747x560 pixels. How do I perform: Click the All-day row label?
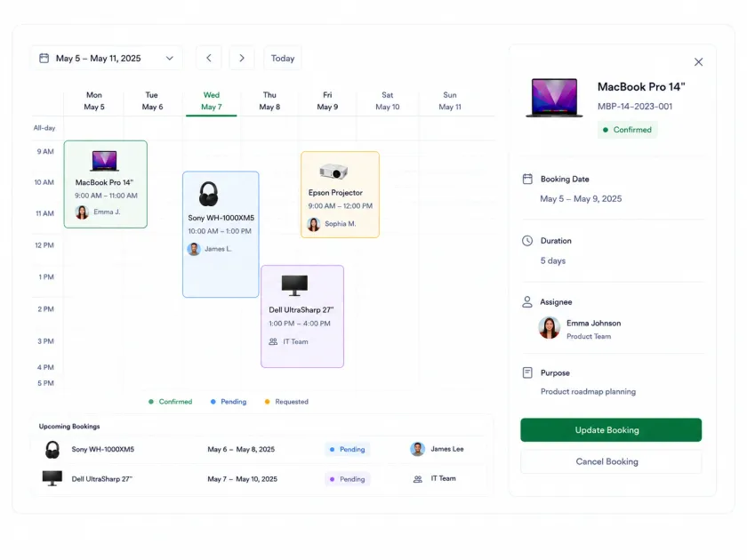click(44, 128)
